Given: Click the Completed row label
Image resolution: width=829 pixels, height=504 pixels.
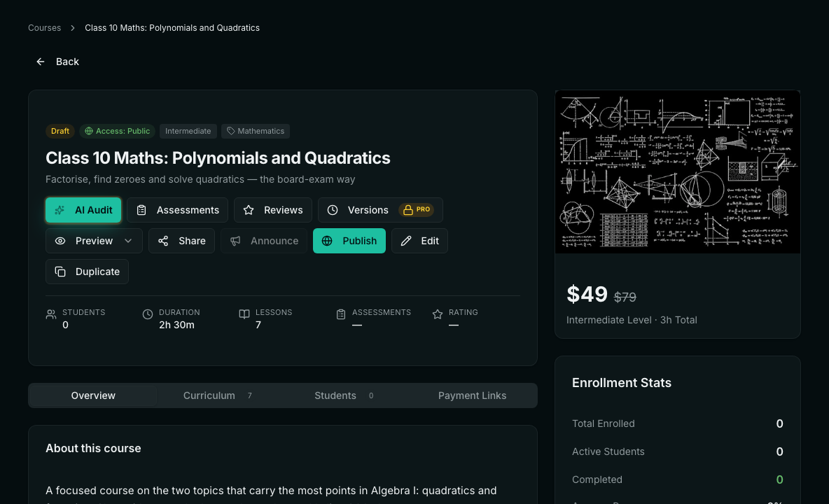Looking at the screenshot, I should point(597,479).
